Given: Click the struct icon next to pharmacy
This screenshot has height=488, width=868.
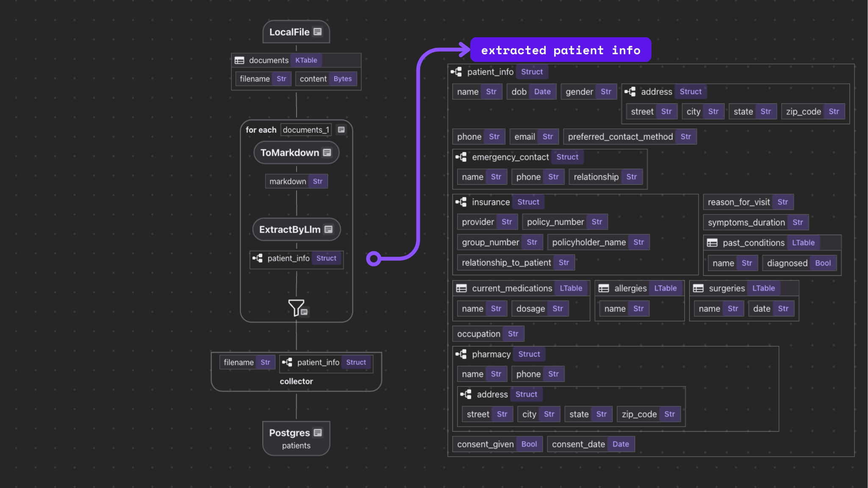Looking at the screenshot, I should click(x=461, y=354).
